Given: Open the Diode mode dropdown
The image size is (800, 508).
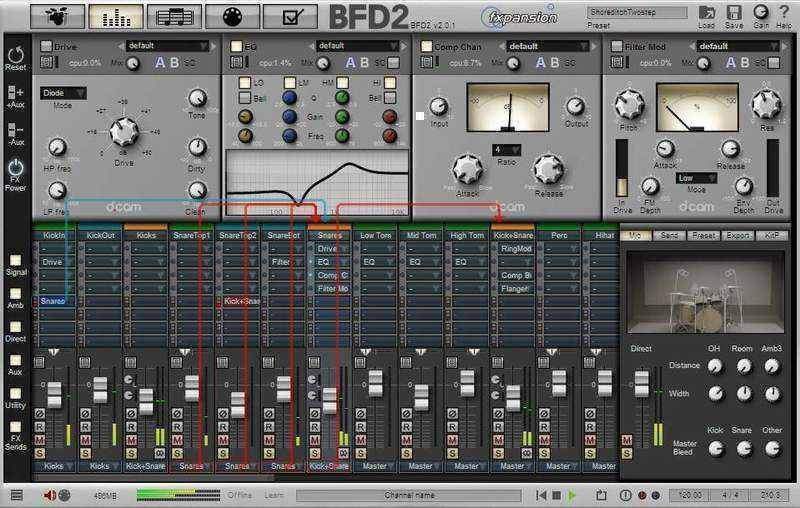Looking at the screenshot, I should (63, 93).
